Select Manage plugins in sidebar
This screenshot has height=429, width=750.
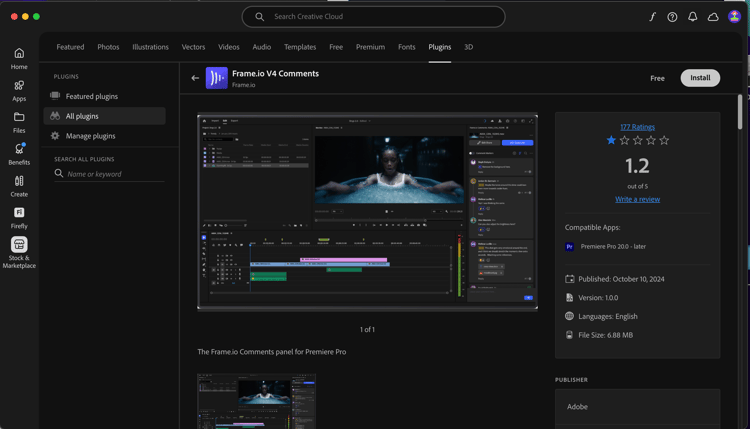(x=90, y=136)
